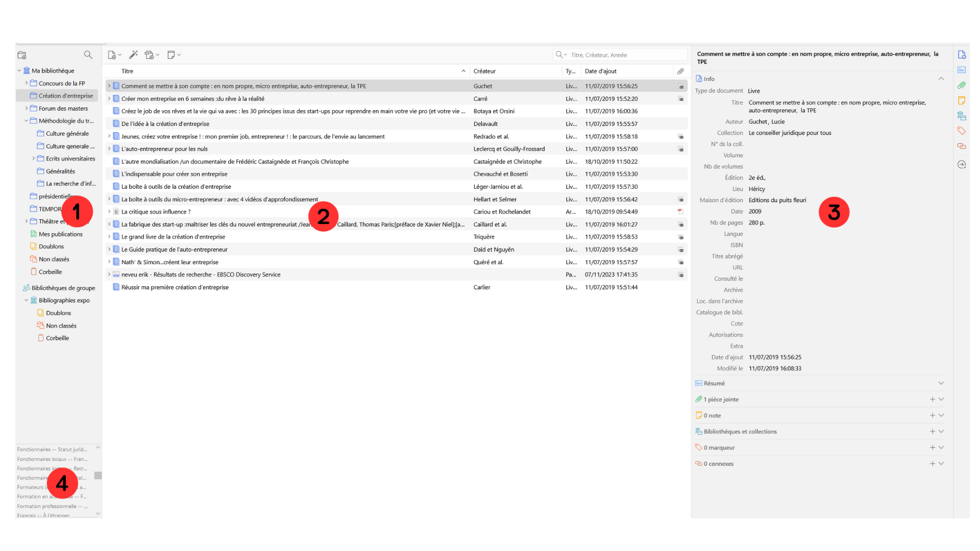
Task: Open the Attachments paperclip panel in the right sidebar
Action: click(962, 85)
